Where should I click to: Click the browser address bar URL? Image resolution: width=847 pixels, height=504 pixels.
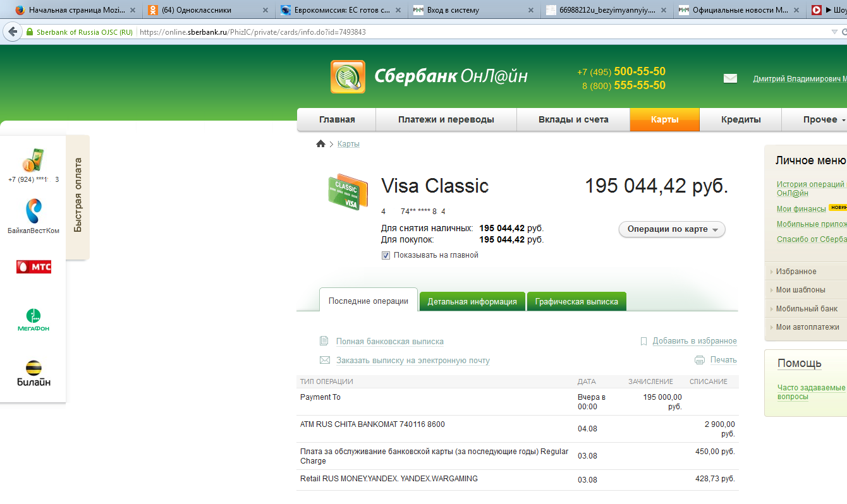pos(253,32)
